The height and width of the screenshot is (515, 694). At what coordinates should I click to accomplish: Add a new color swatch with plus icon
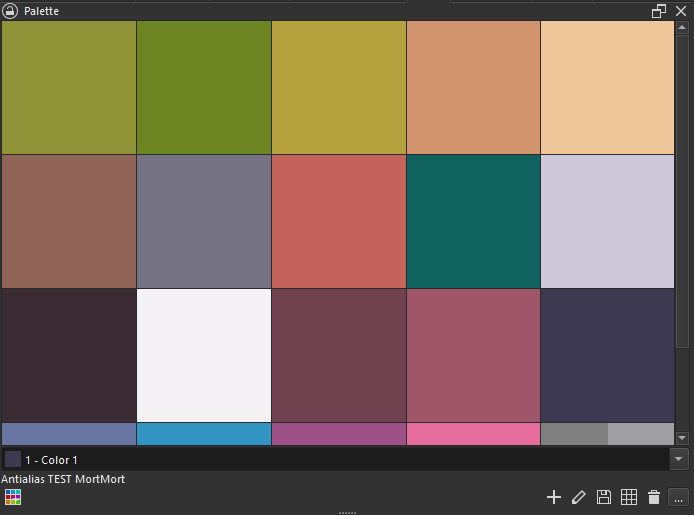click(554, 497)
